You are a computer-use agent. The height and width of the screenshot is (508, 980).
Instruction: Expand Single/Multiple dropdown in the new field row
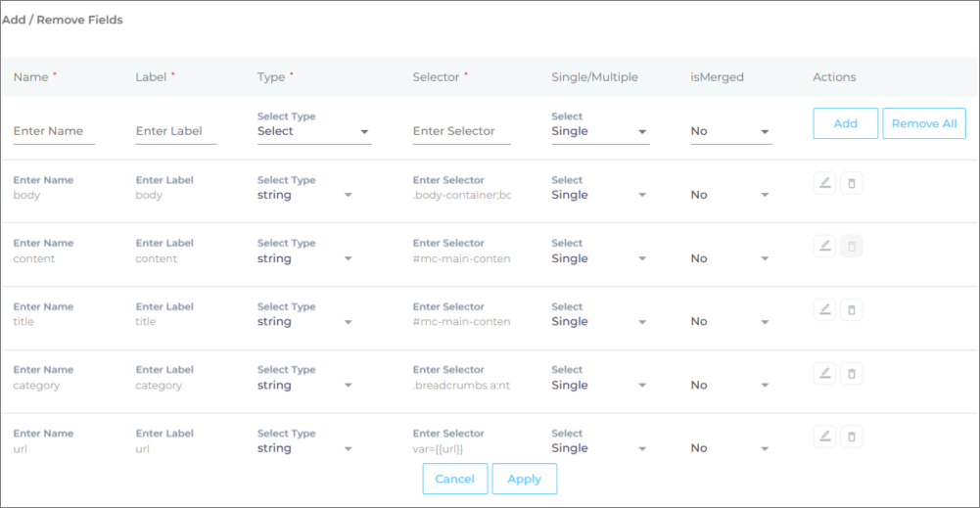(599, 131)
